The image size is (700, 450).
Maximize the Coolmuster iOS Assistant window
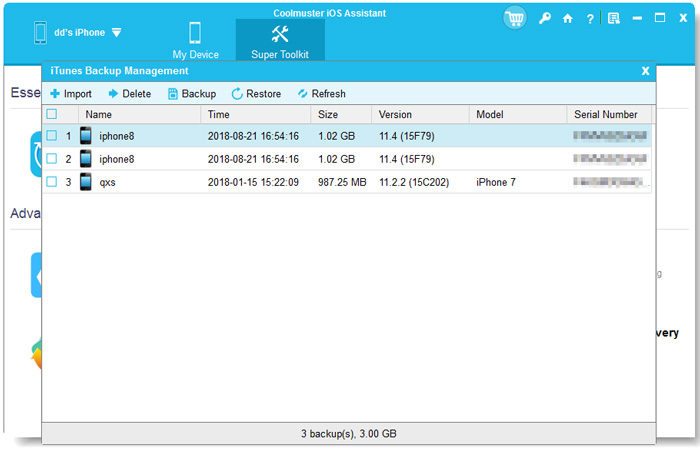click(660, 18)
